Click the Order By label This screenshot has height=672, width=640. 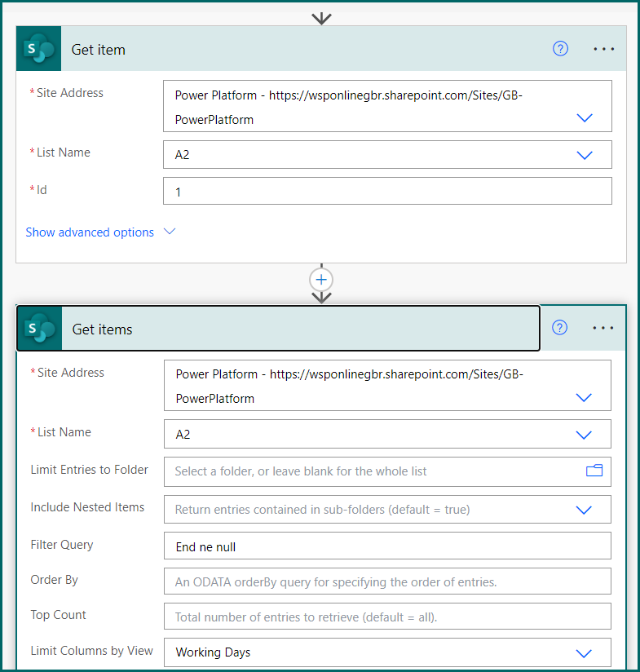(55, 580)
